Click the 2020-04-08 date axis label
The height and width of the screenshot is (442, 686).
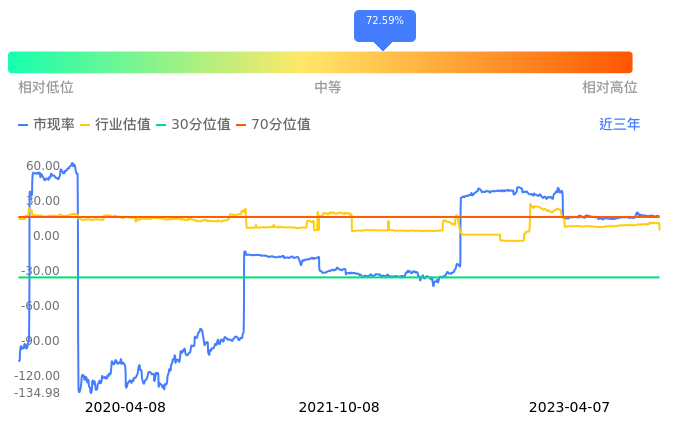125,408
